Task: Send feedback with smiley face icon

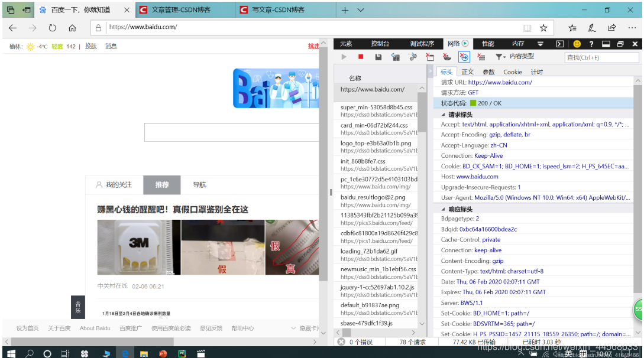Action: (x=577, y=44)
